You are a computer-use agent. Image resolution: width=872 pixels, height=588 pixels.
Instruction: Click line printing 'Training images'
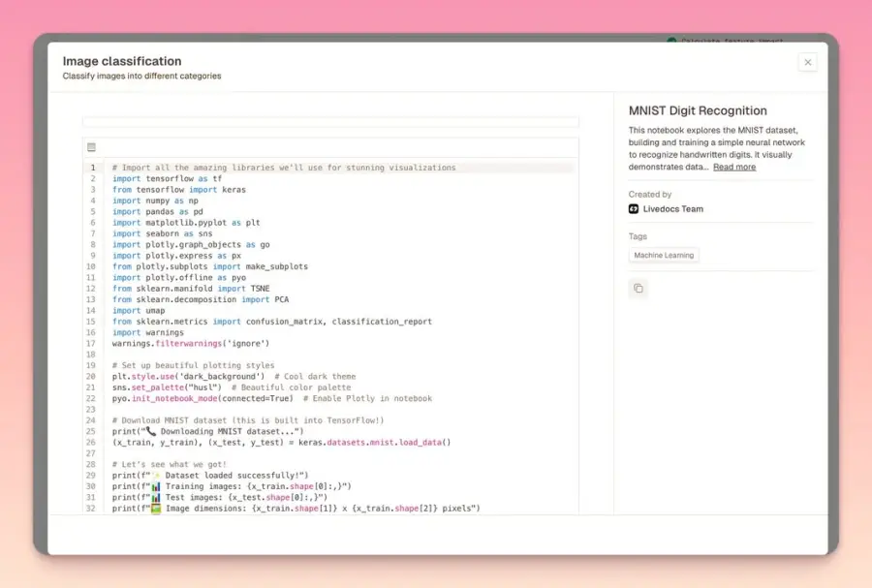point(232,486)
